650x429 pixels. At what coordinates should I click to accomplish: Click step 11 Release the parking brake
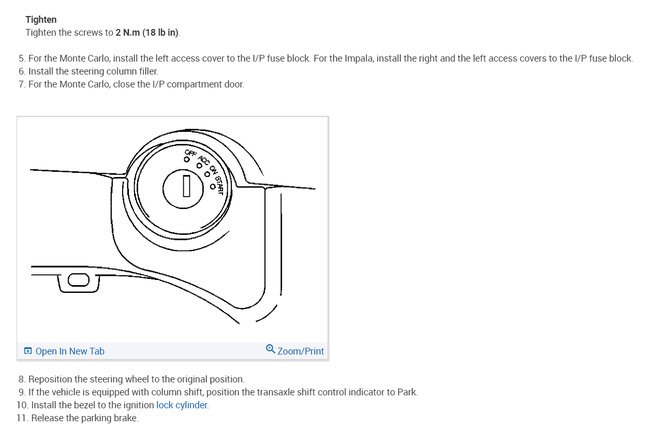click(x=77, y=418)
